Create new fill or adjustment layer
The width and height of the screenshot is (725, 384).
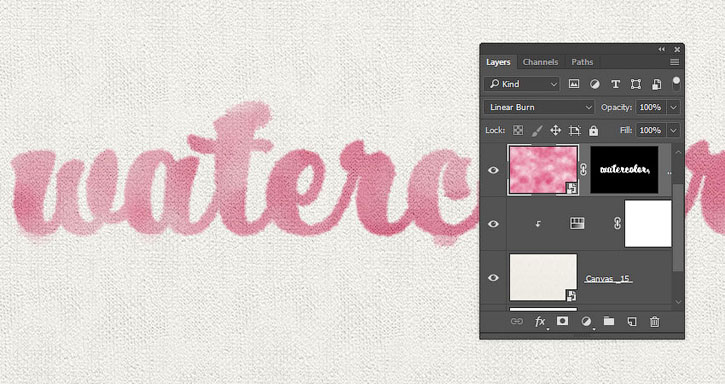click(586, 322)
